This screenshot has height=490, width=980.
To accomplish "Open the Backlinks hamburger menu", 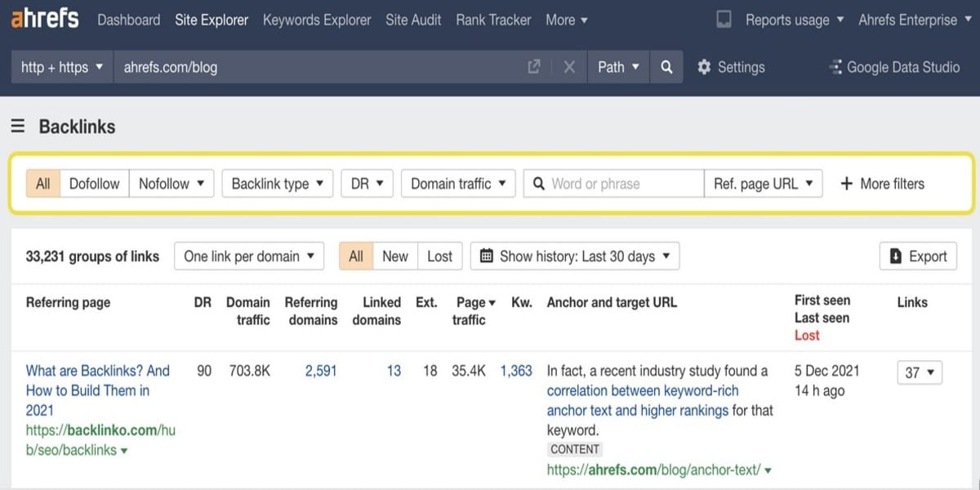I will 17,127.
